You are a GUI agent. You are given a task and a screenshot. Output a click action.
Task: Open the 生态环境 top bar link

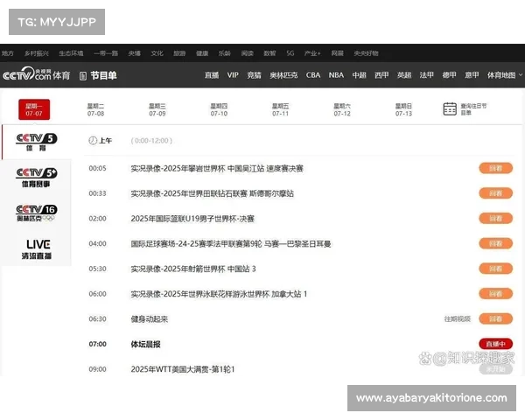tap(72, 53)
